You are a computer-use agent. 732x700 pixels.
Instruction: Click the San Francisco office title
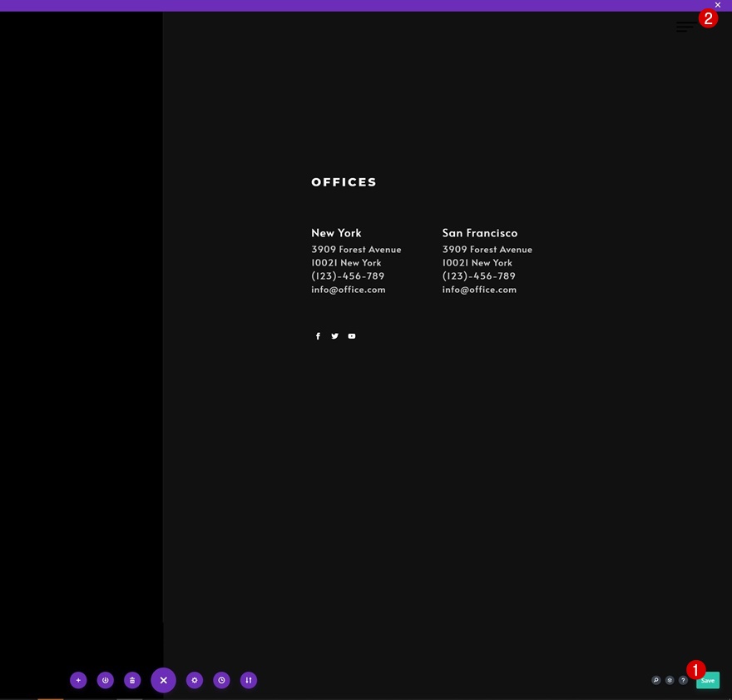click(x=479, y=233)
